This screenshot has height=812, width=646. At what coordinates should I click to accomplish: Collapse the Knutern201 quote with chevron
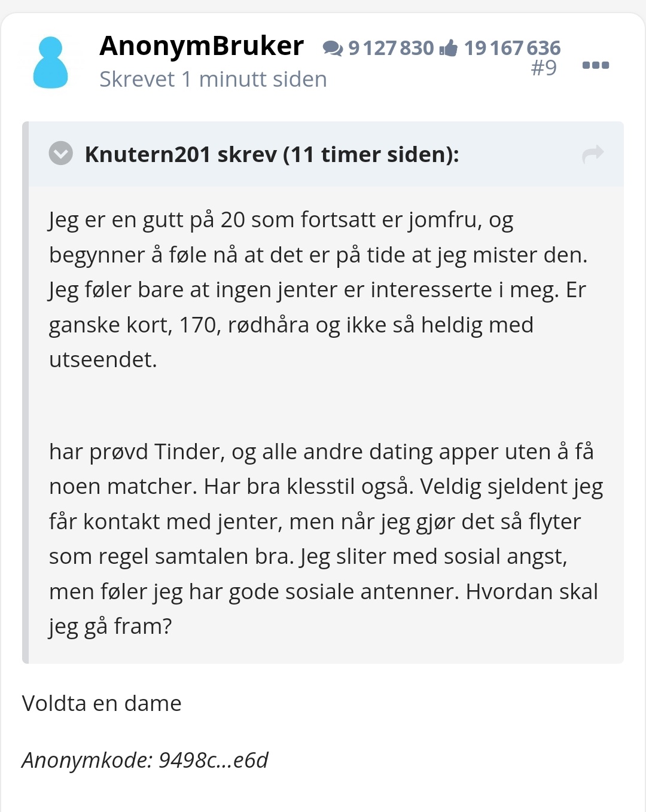pyautogui.click(x=61, y=154)
